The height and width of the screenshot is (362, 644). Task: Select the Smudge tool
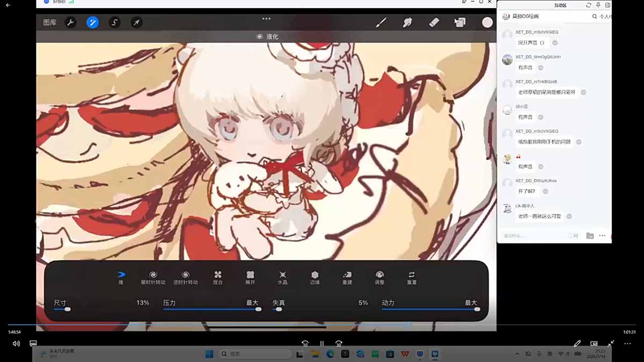coord(408,23)
